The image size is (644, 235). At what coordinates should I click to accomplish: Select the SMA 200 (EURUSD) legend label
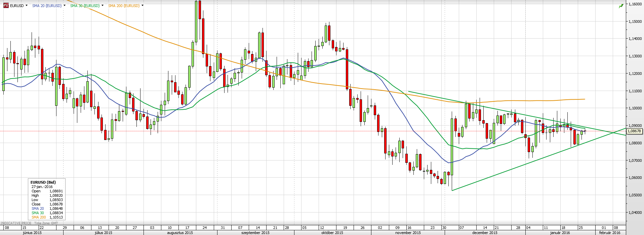click(124, 6)
